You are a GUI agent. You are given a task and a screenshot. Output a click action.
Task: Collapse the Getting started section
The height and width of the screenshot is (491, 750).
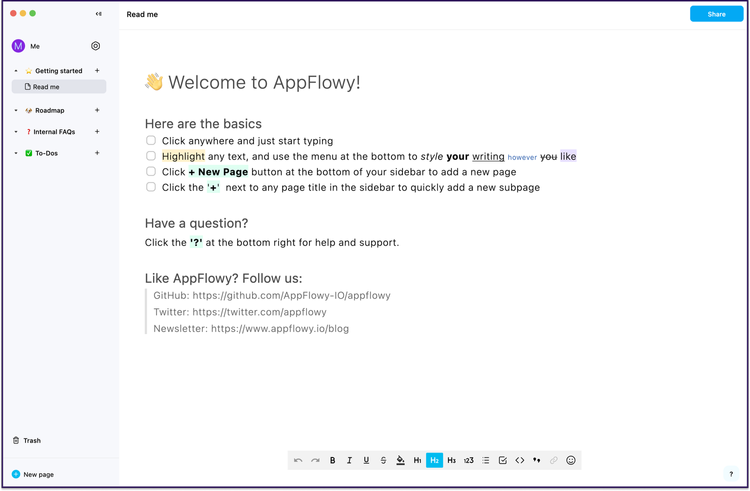click(16, 71)
